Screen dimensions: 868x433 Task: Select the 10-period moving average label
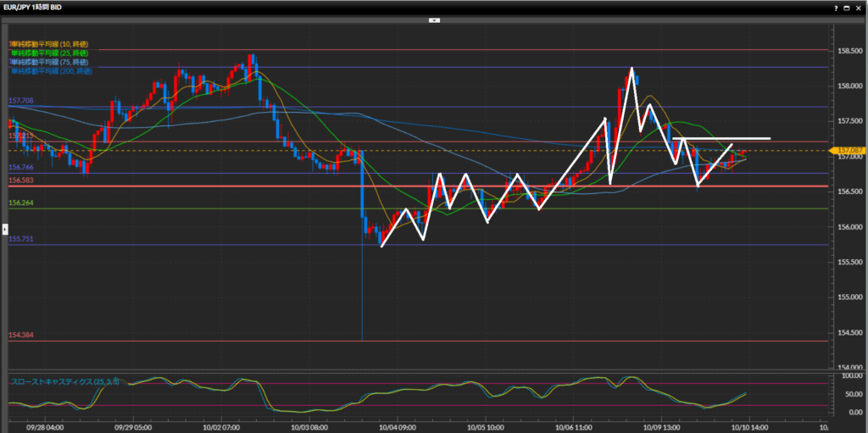tap(48, 43)
